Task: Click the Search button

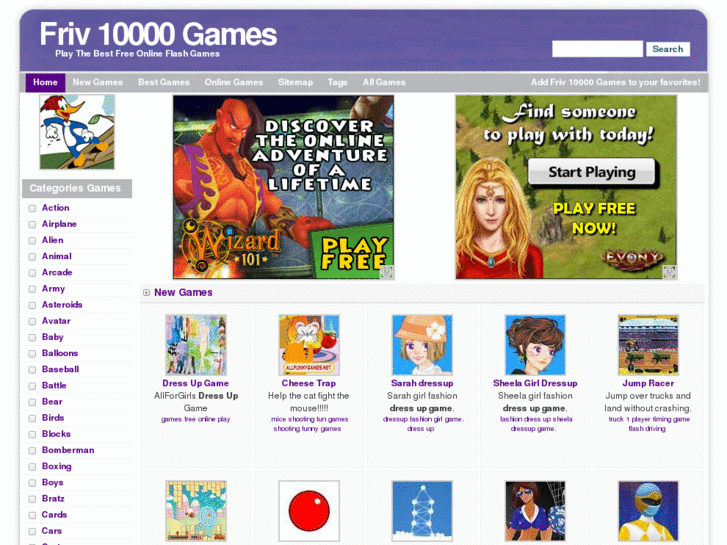Action: tap(668, 49)
